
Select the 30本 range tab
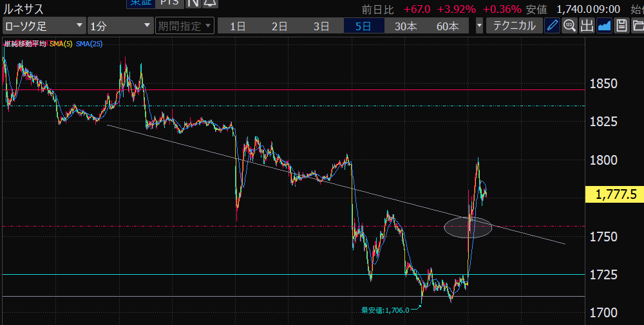click(406, 26)
